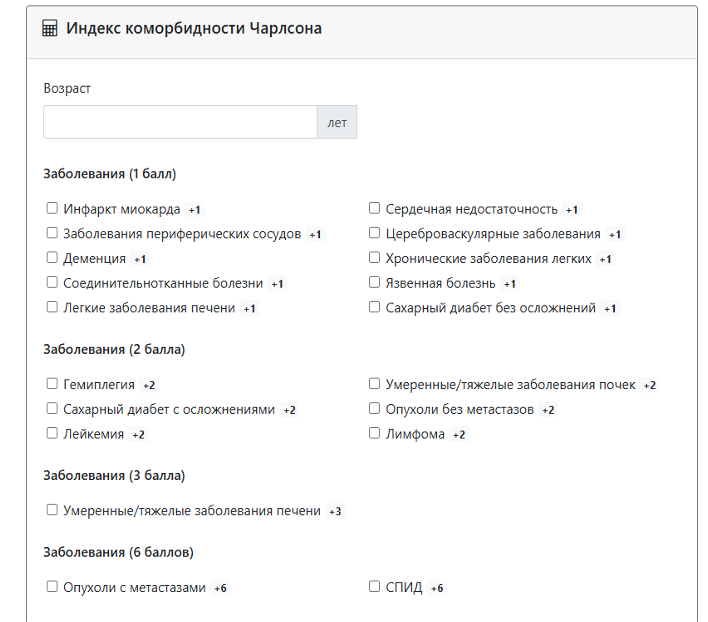Screen dimensions: 708x622
Task: Check the Деменция option
Action: point(52,257)
